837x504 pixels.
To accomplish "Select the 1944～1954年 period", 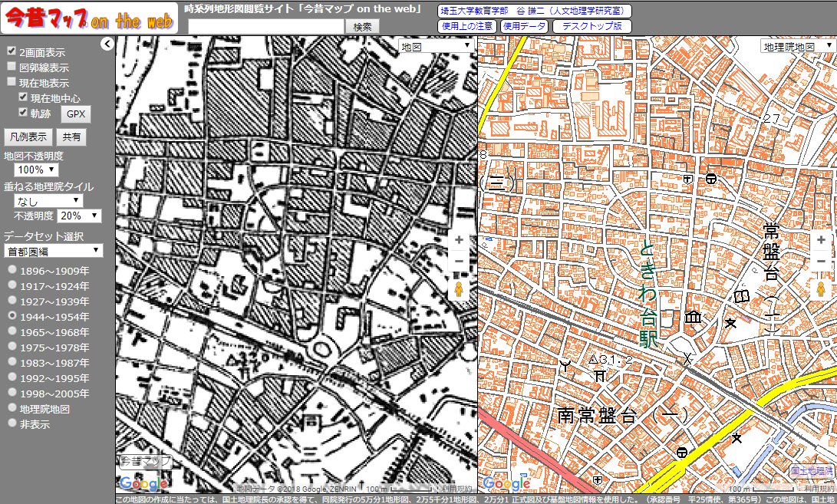I will click(12, 316).
